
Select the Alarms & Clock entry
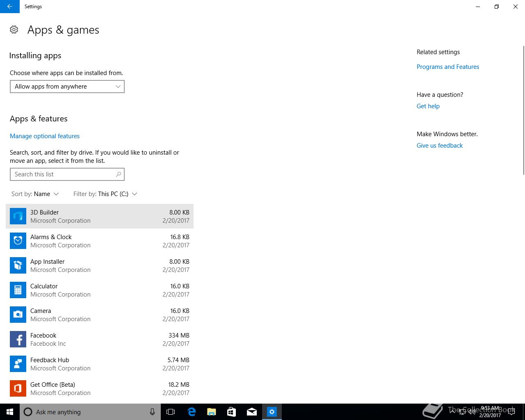pos(100,241)
